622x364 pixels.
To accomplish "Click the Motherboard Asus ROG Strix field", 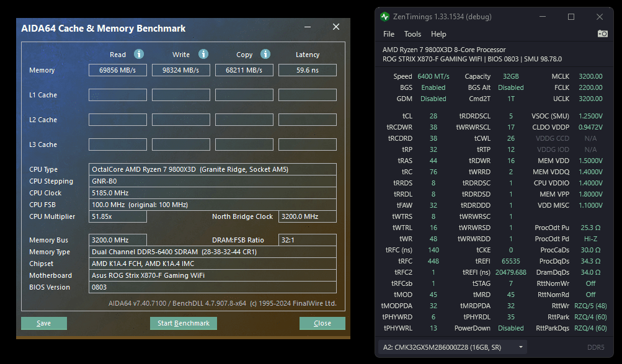I will 213,275.
